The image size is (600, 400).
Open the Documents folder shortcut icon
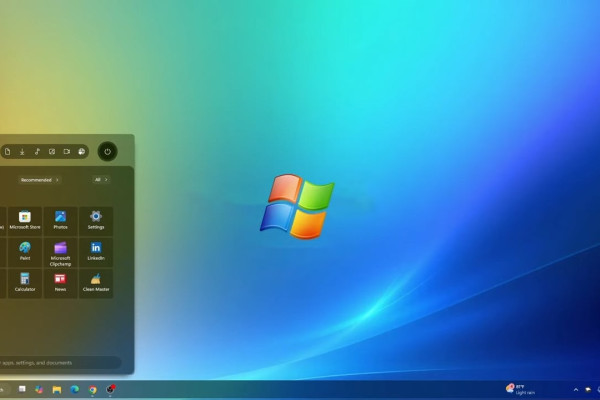coord(8,152)
